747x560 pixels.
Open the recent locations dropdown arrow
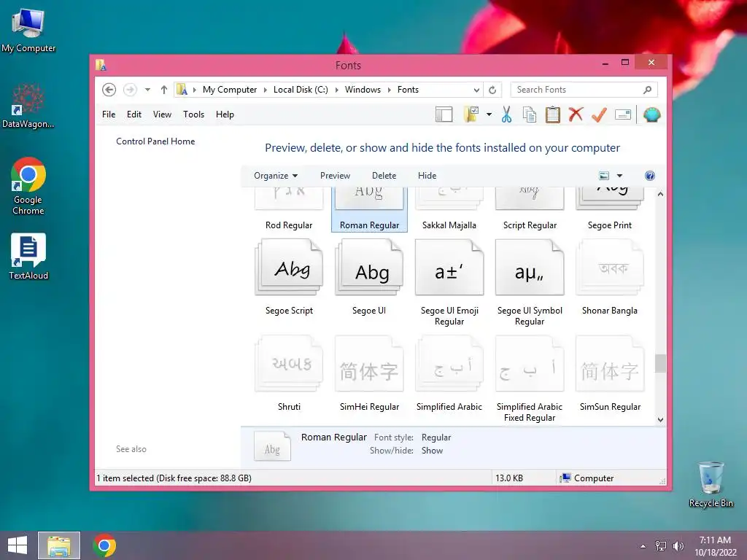tap(147, 90)
